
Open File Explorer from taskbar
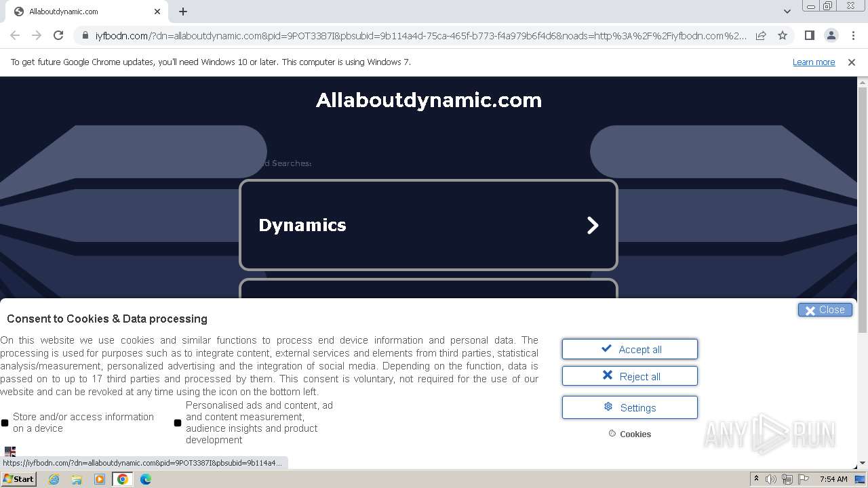(77, 479)
